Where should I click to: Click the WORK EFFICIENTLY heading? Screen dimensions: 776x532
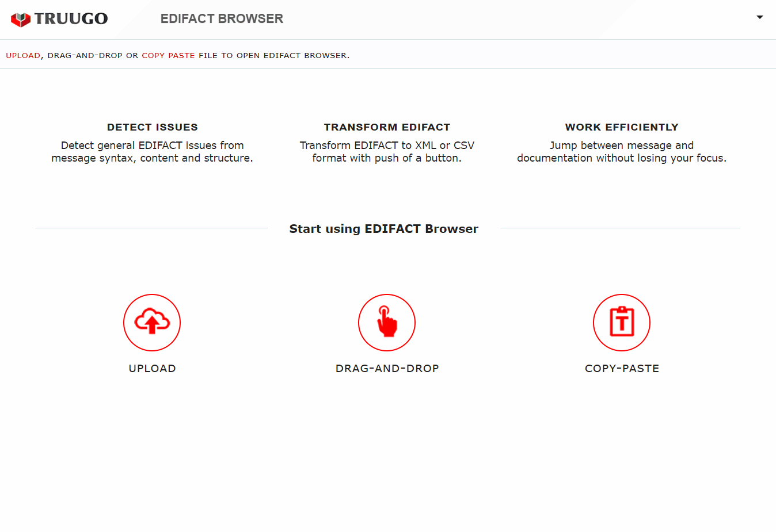(x=622, y=127)
